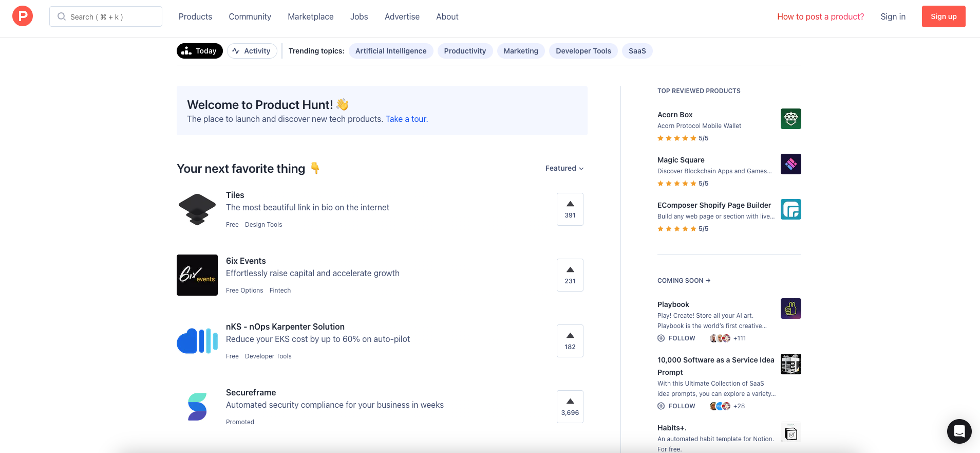980x453 pixels.
Task: Click Free Options tag under 6ix Events
Action: click(x=244, y=291)
